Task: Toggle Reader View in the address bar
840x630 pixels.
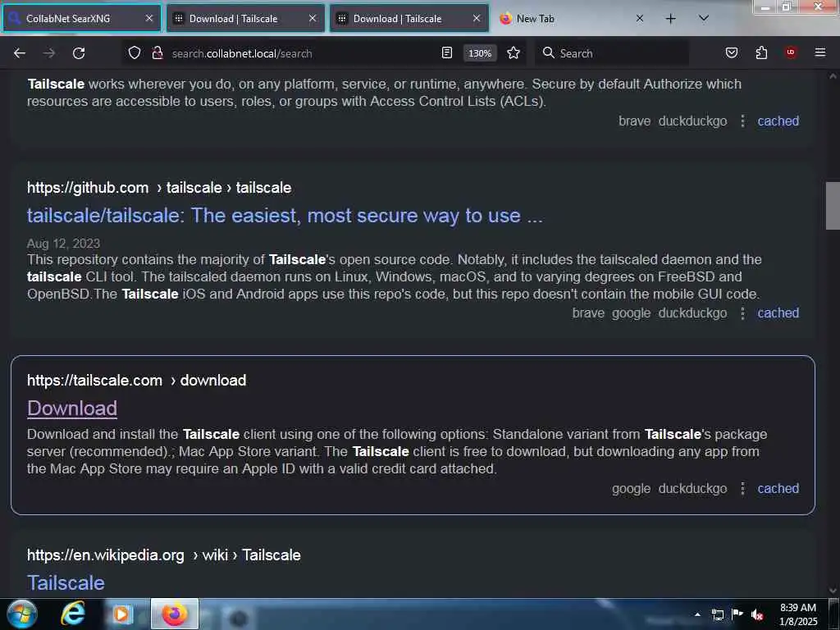Action: click(x=447, y=53)
